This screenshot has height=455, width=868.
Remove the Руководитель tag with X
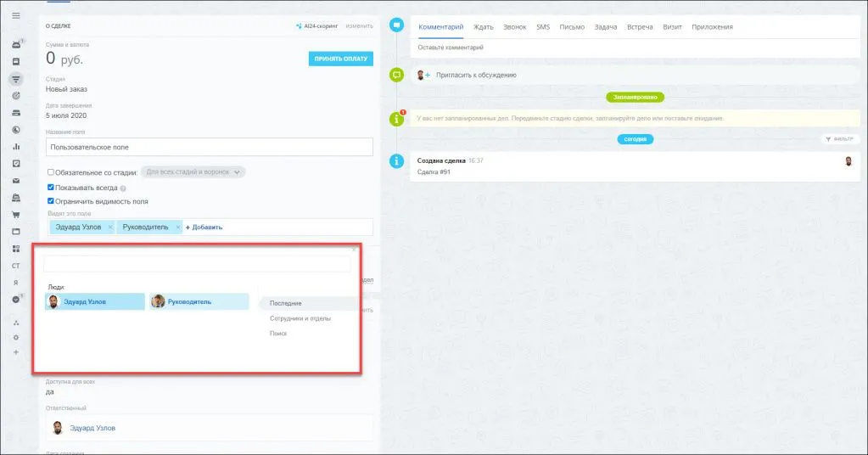(x=177, y=227)
